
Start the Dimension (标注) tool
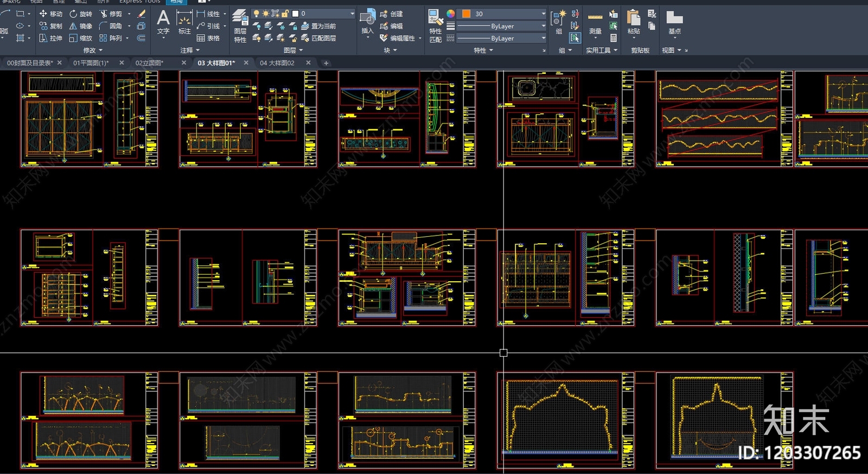(184, 22)
